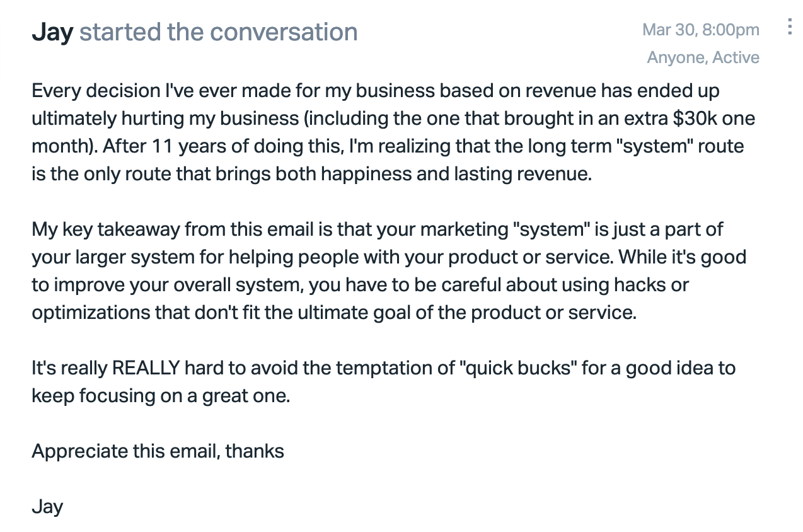
Task: Click the sender name Jay in header
Action: pyautogui.click(x=52, y=32)
